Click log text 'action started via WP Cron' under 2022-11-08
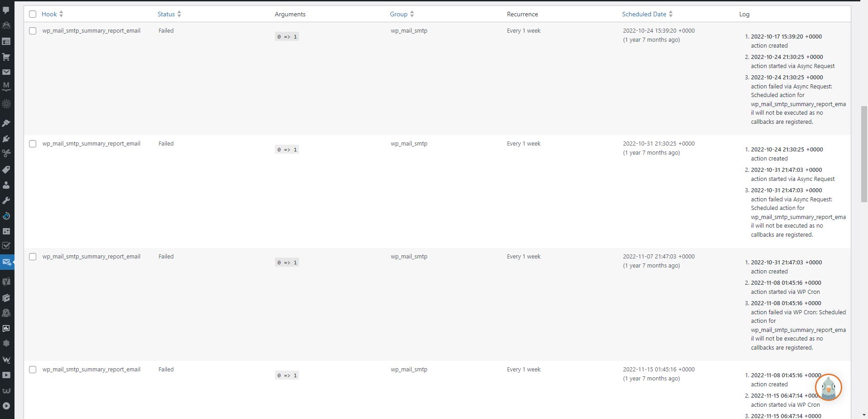This screenshot has height=419, width=868. 786,292
